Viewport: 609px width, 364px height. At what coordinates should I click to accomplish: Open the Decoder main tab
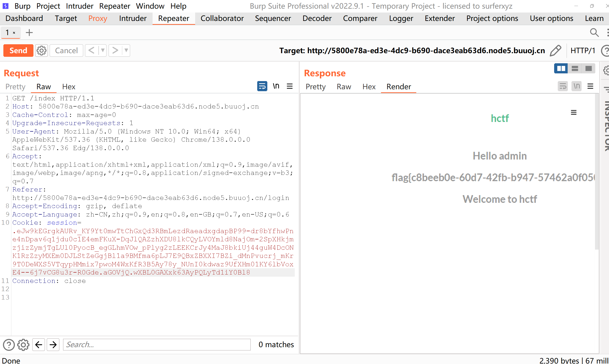click(317, 18)
